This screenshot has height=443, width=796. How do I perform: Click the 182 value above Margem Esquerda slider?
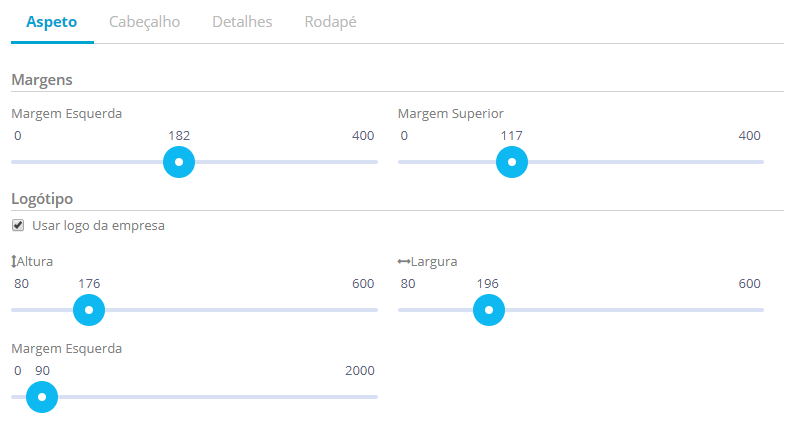tap(179, 135)
